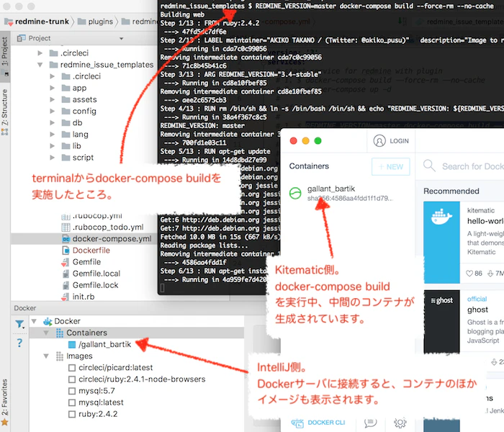Image resolution: width=504 pixels, height=432 pixels.
Task: Open Kitematic feedback chat bubble icon
Action: tap(370, 423)
